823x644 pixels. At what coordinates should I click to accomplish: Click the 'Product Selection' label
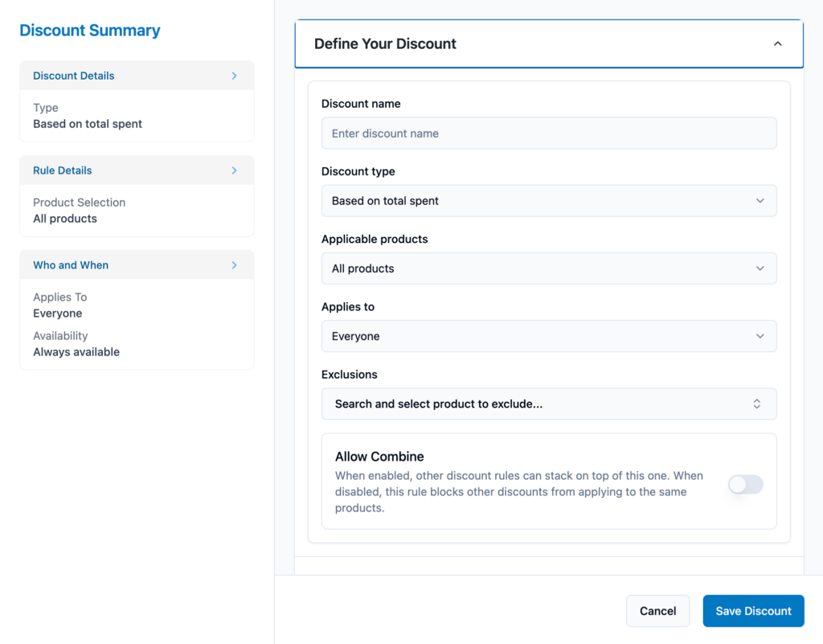coord(80,203)
